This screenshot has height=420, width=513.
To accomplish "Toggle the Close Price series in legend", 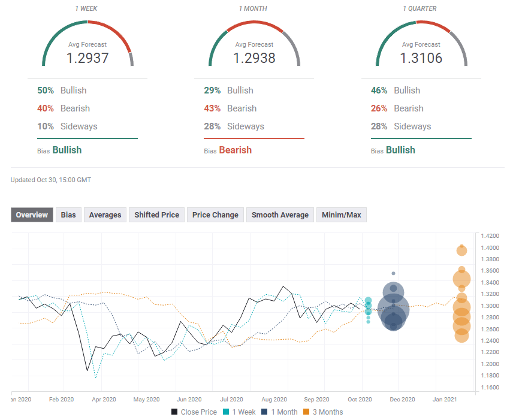I will click(195, 412).
